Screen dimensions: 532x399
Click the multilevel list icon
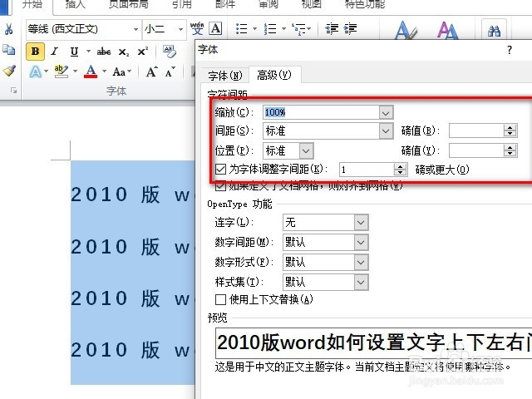point(298,29)
